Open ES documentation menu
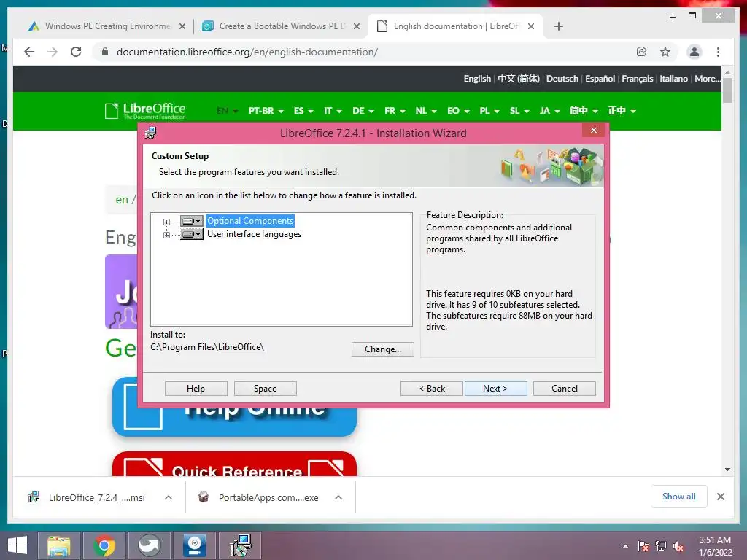The width and height of the screenshot is (747, 560). pos(303,111)
